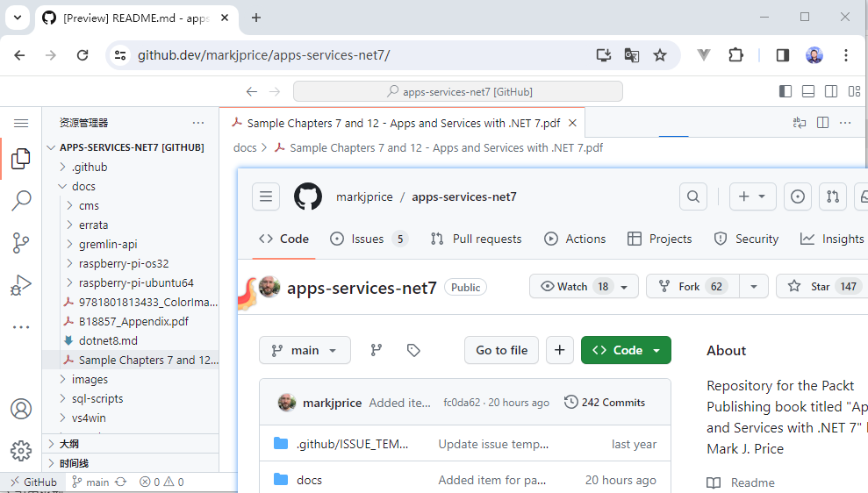Open the Manage gear in activity bar
Image resolution: width=868 pixels, height=493 pixels.
pos(21,451)
